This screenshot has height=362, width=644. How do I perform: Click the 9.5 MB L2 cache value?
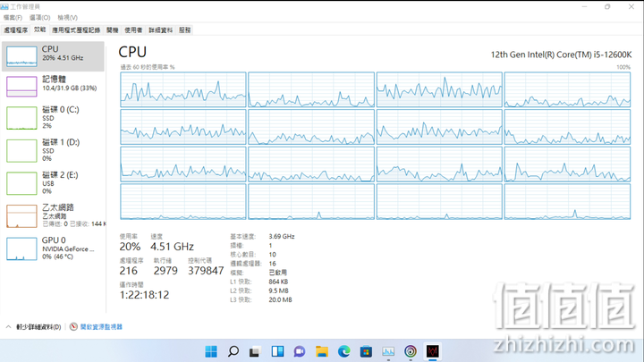[x=278, y=290]
